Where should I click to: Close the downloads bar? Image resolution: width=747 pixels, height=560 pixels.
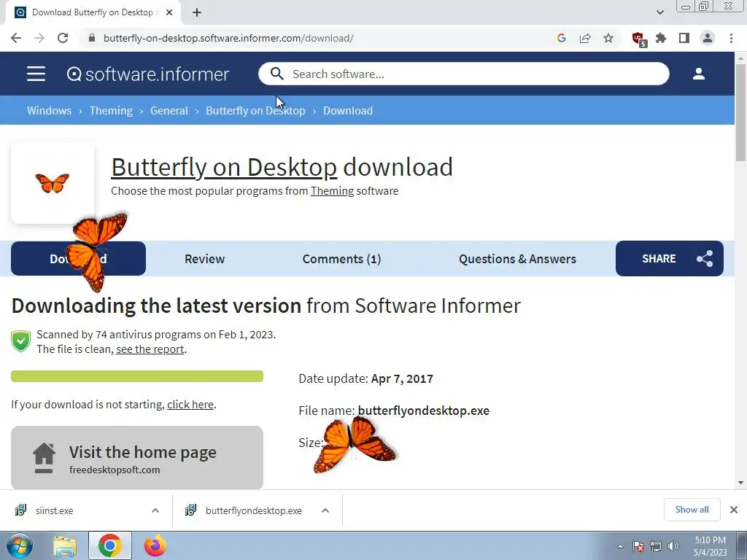[x=734, y=510]
